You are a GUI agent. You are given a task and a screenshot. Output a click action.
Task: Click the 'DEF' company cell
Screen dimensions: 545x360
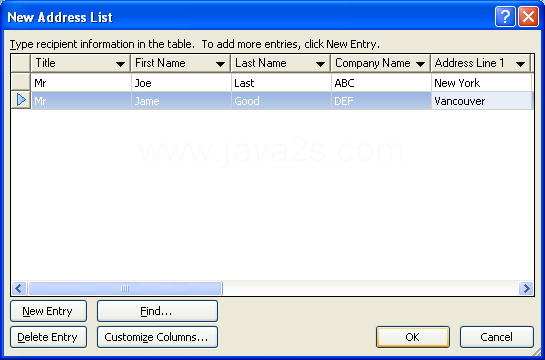point(381,101)
